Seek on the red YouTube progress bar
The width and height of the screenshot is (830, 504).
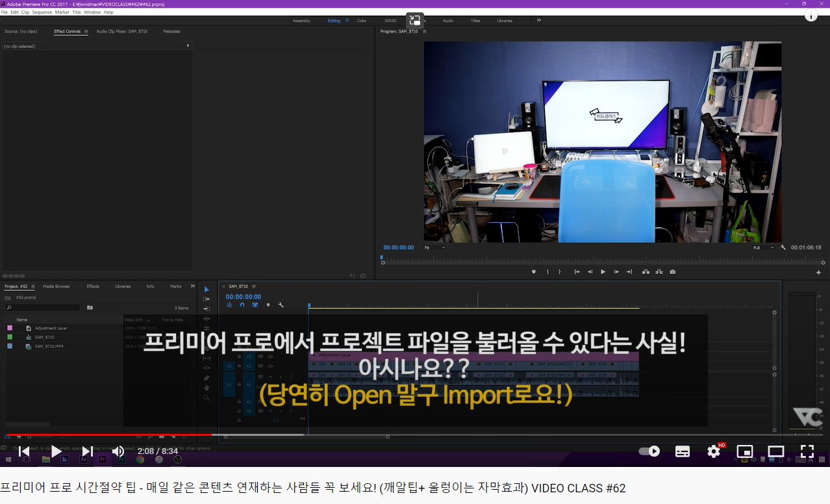(109, 435)
